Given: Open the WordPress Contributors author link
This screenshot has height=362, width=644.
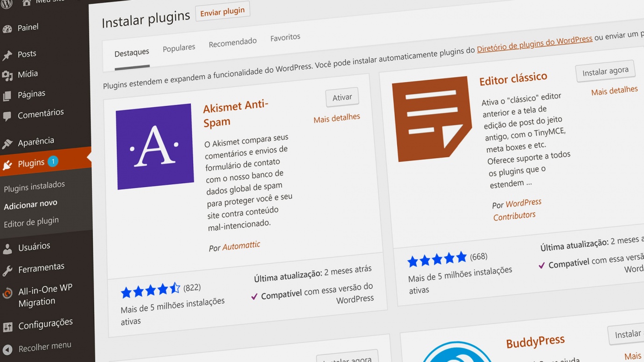Looking at the screenshot, I should coord(517,209).
